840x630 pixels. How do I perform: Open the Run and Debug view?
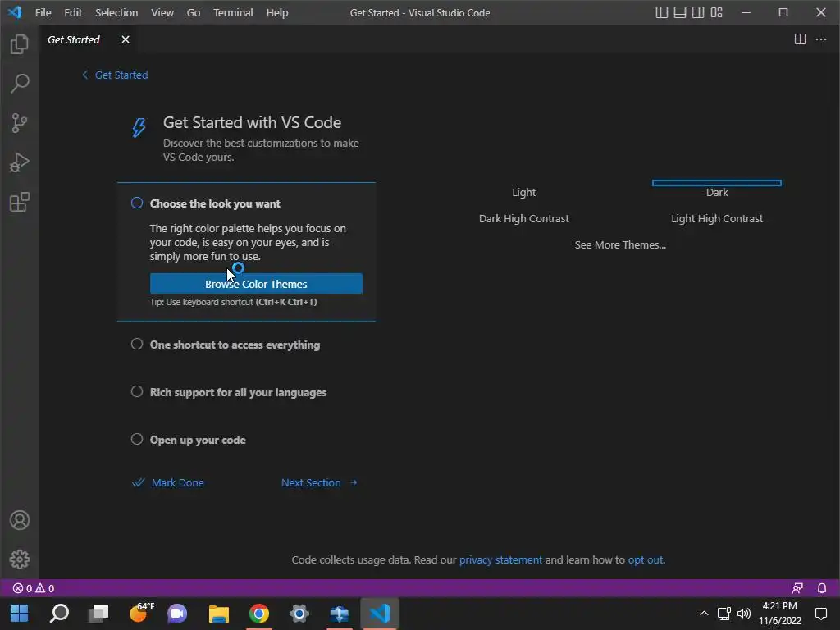click(20, 163)
